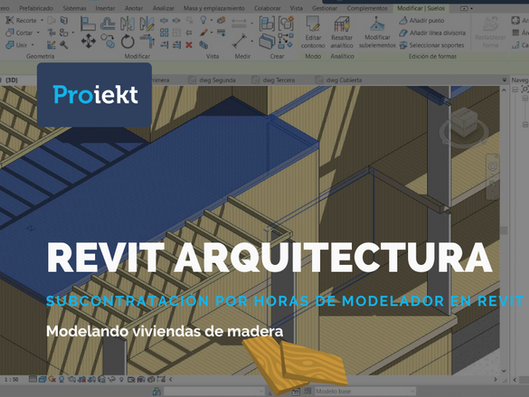Click the horizontal scroll-left arrow at bottom

(x=170, y=380)
